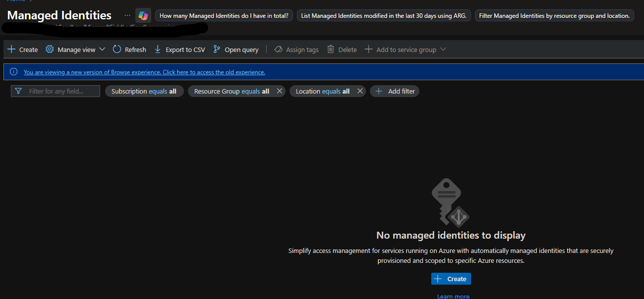The height and width of the screenshot is (299, 644).
Task: Click the Create button in the toolbar
Action: [22, 50]
